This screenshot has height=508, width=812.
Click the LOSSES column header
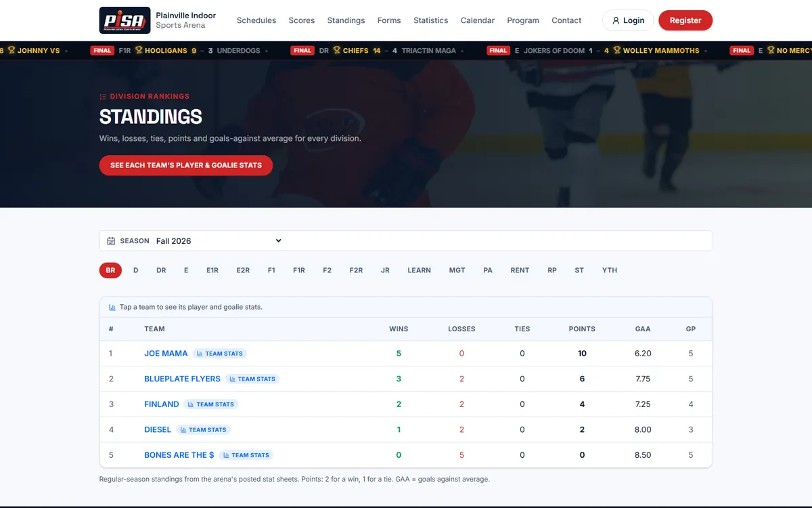coord(461,329)
